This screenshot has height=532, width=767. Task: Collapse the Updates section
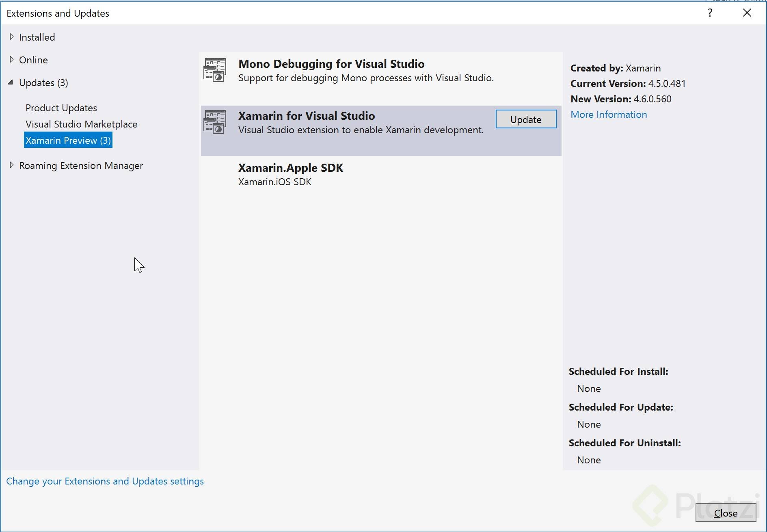[x=11, y=82]
